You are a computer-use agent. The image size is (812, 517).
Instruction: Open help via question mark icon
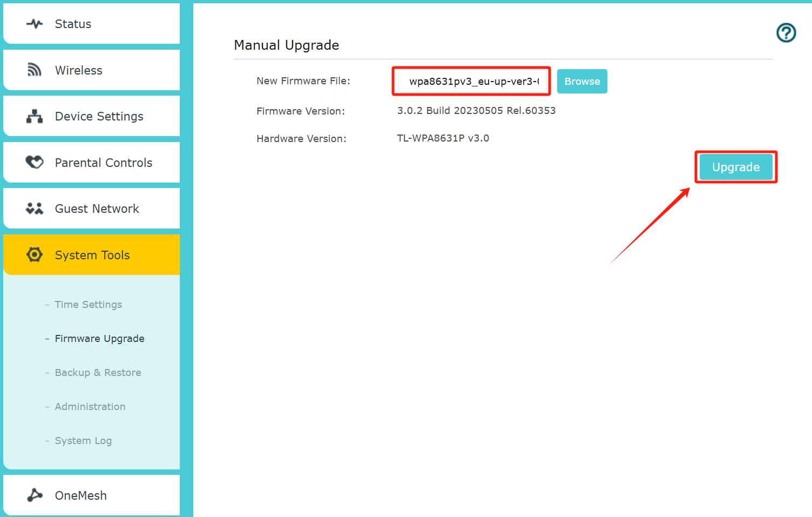pyautogui.click(x=786, y=33)
